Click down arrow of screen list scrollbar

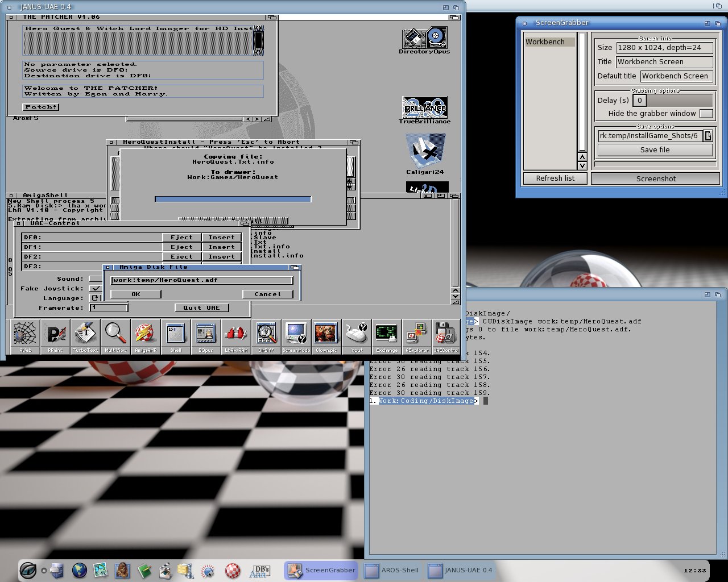582,165
